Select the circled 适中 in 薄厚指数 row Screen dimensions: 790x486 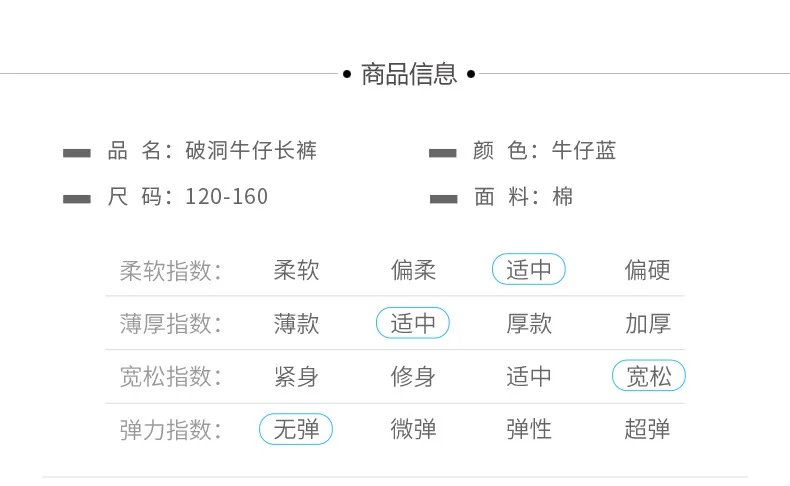click(x=413, y=323)
